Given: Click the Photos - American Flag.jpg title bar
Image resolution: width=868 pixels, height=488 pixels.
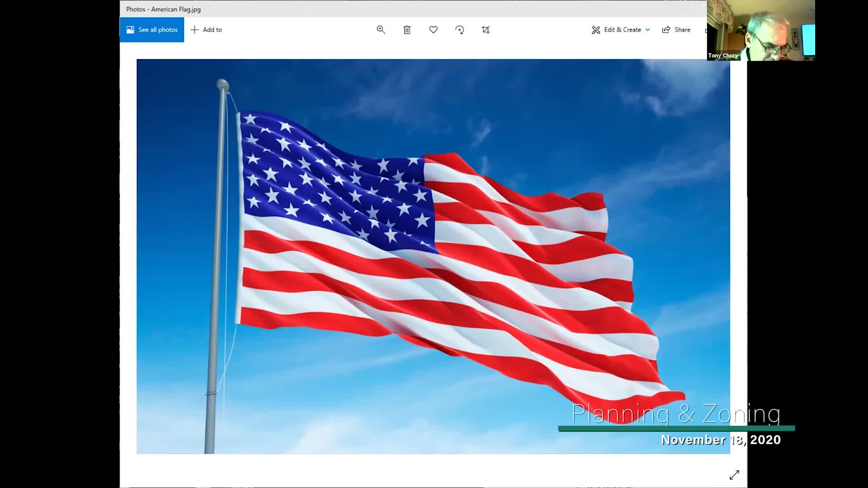Looking at the screenshot, I should (x=163, y=9).
